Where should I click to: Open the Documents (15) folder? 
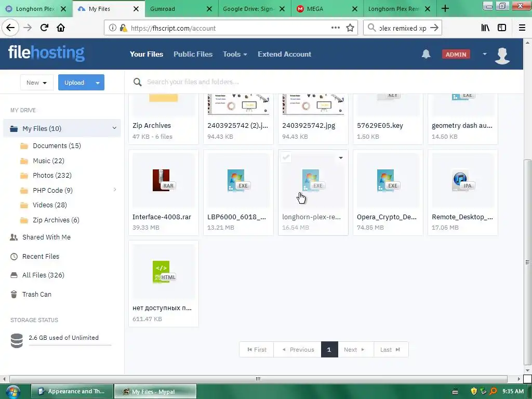(x=57, y=145)
